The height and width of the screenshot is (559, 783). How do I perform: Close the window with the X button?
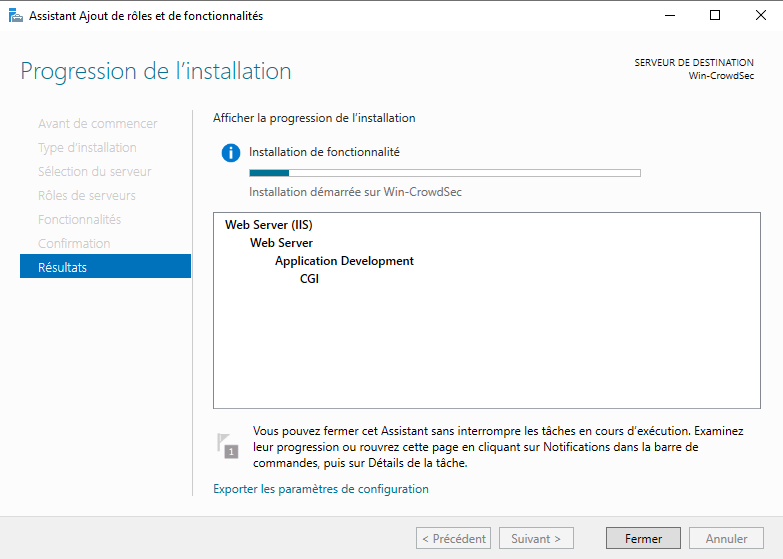coord(761,16)
